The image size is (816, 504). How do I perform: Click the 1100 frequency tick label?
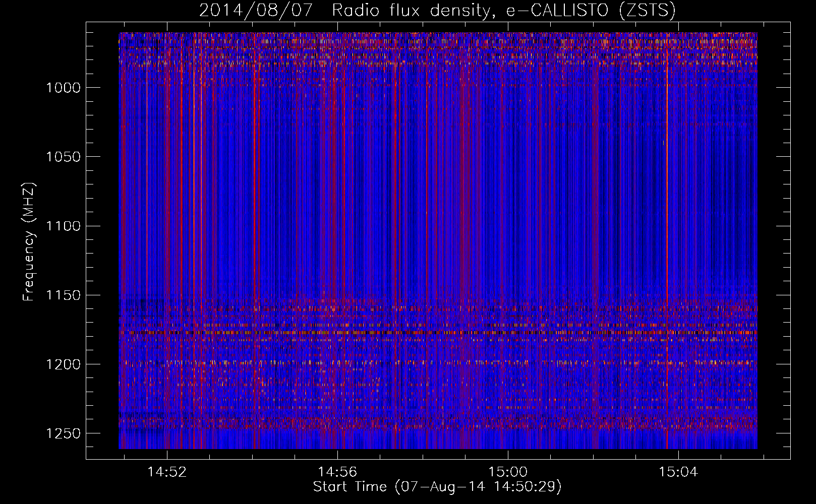[x=63, y=226]
